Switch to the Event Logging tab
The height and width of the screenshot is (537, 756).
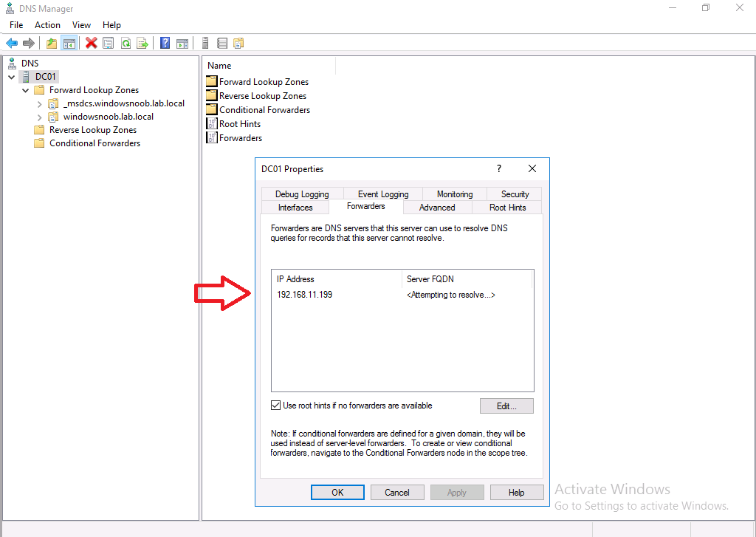383,194
